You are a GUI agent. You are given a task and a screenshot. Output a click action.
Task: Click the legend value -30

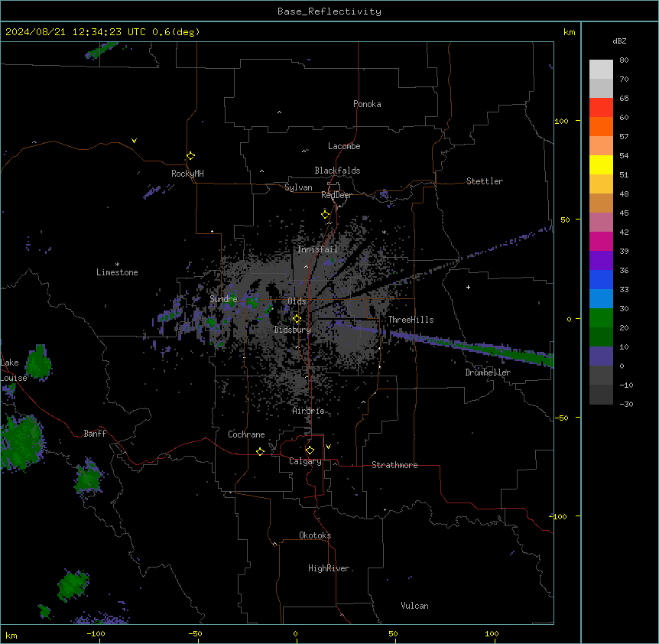pyautogui.click(x=626, y=404)
